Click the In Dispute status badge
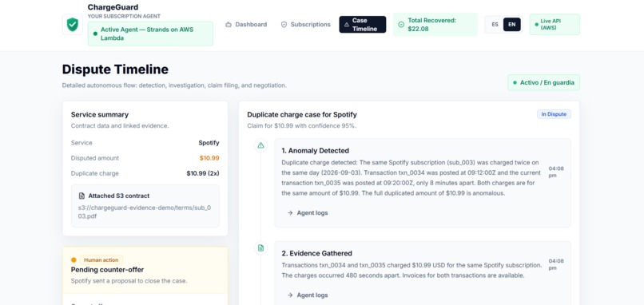This screenshot has width=644, height=305. point(554,114)
